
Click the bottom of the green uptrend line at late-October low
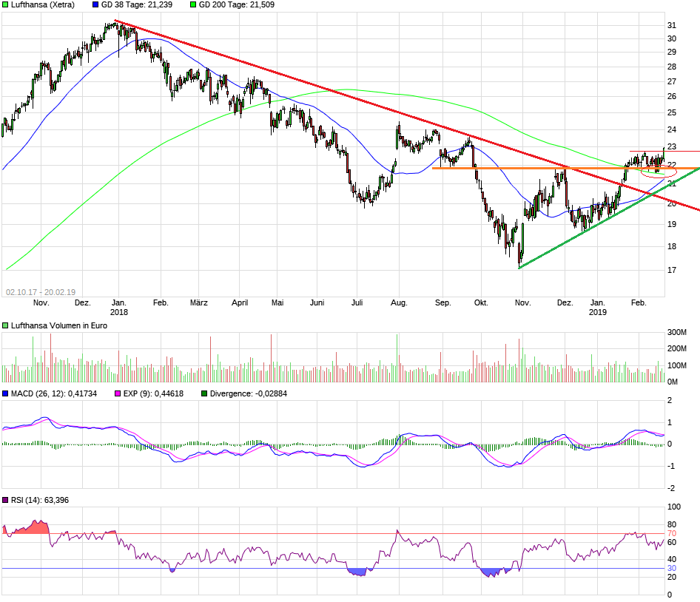click(x=519, y=268)
